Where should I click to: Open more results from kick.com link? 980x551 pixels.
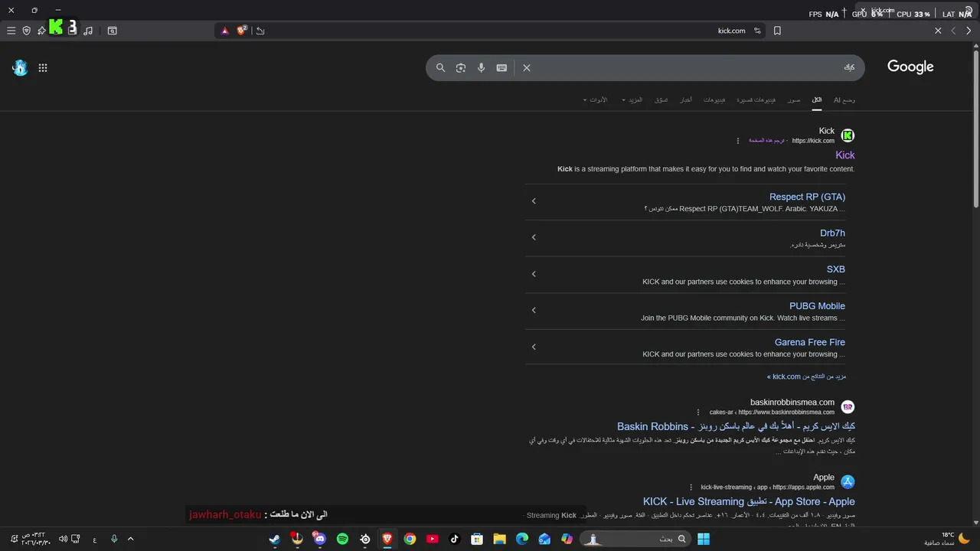pos(806,377)
